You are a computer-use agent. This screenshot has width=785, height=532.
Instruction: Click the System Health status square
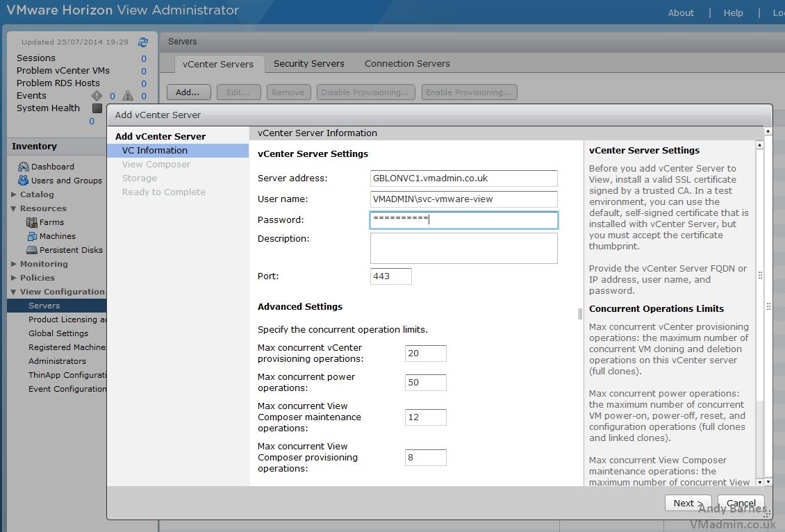click(97, 108)
